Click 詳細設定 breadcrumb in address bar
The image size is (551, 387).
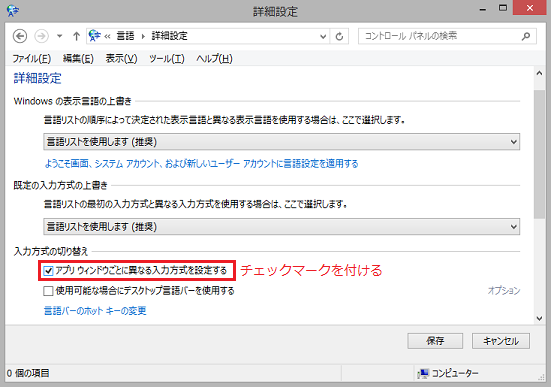click(169, 36)
